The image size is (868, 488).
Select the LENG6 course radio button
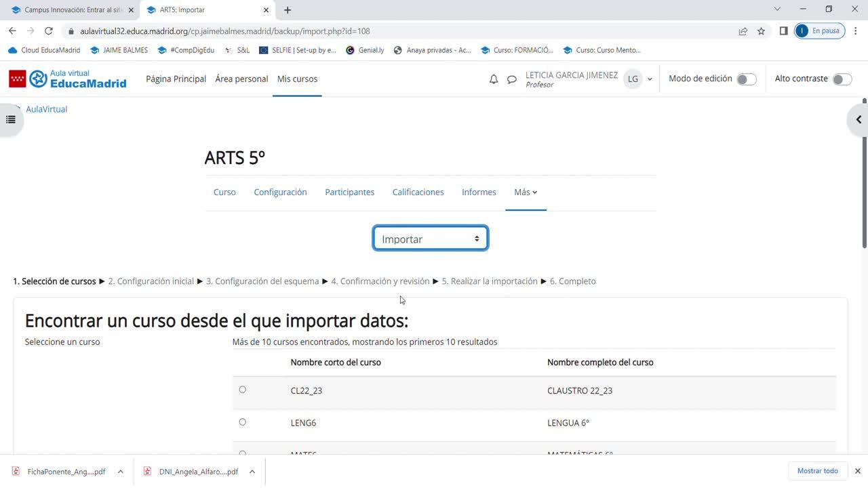coord(243,422)
